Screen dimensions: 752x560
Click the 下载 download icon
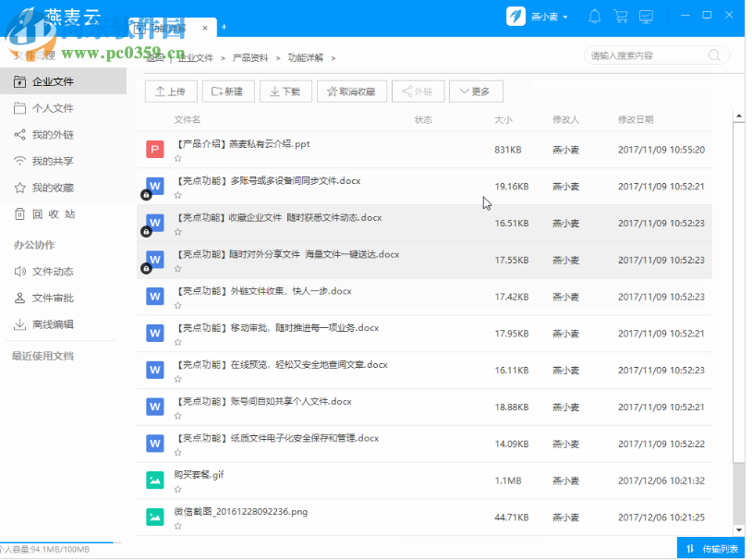click(274, 91)
